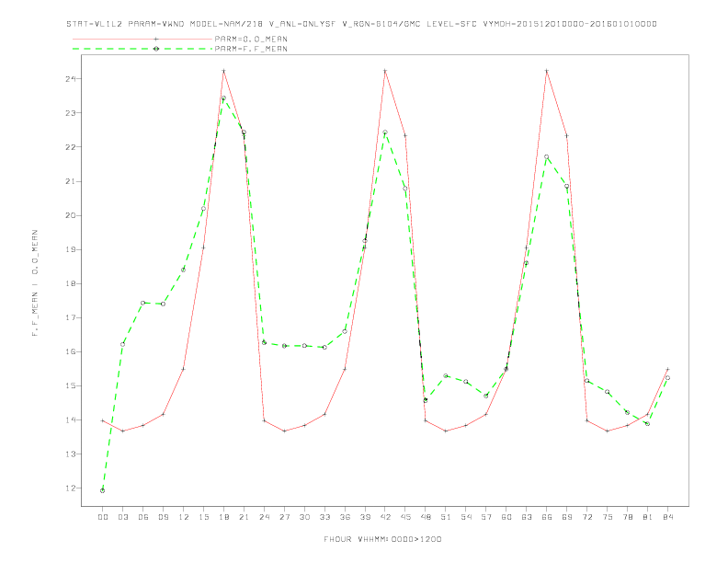Click the red line peak at hour 66
Viewport: 728px width, 563px height.
547,71
